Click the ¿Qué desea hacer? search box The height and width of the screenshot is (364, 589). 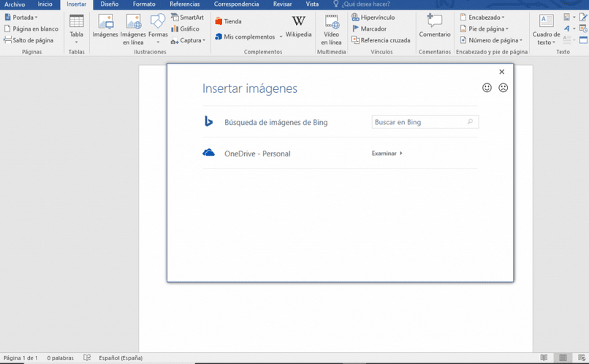362,4
